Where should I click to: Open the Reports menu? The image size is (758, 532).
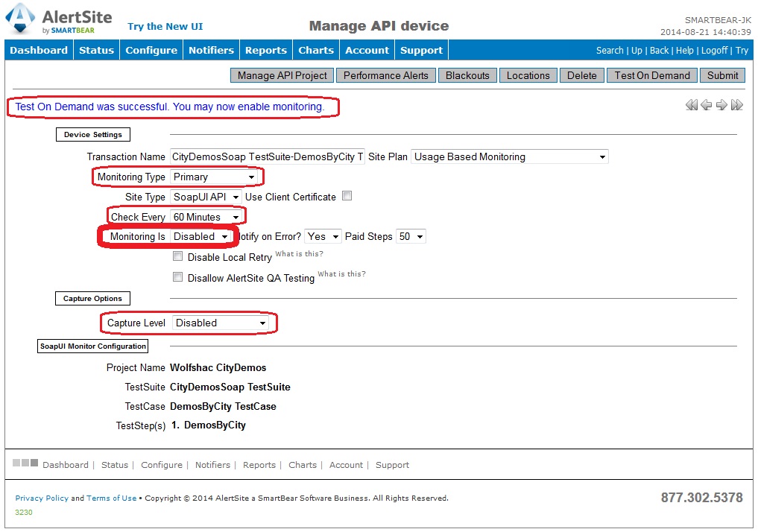tap(266, 50)
